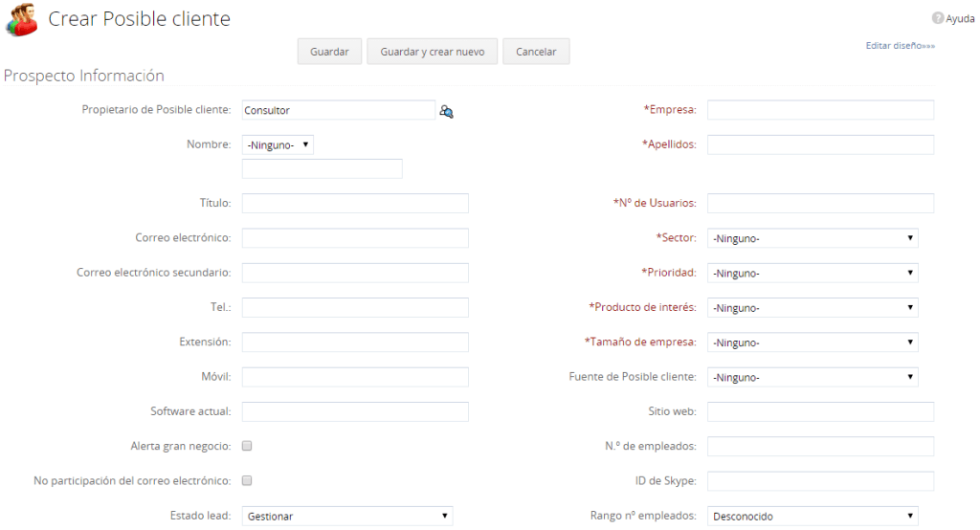The width and height of the screenshot is (980, 530).
Task: Open the Estado lead dropdown
Action: click(x=347, y=517)
